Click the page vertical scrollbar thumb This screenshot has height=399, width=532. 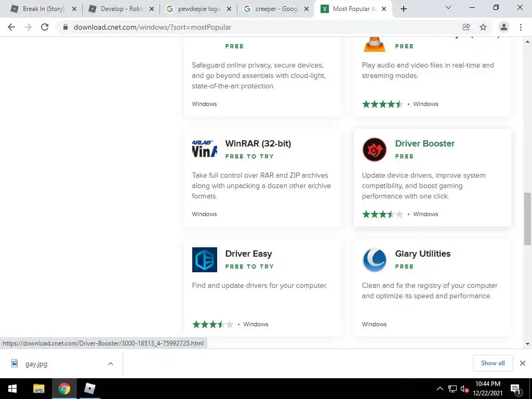pos(527,219)
